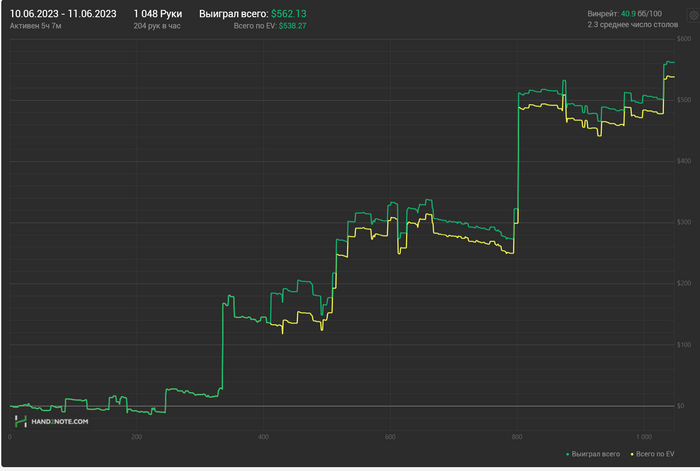Viewport: 700px width, 471px height.
Task: Click the $0 y-axis label
Action: pos(681,406)
